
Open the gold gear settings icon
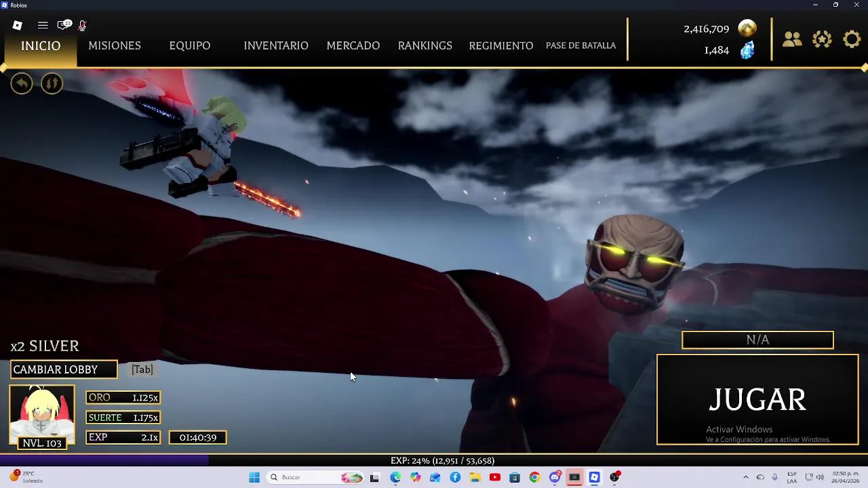coord(852,39)
